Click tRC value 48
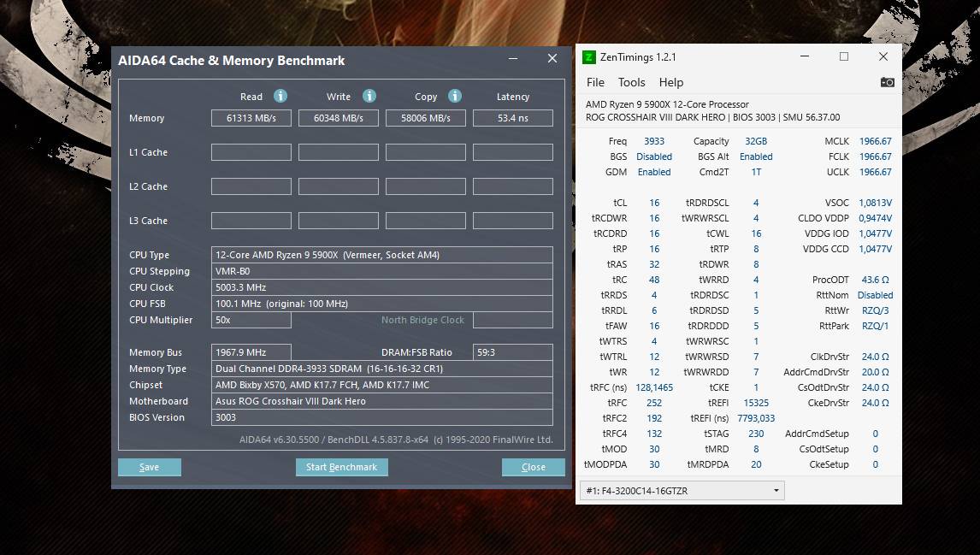The image size is (980, 555). 653,280
